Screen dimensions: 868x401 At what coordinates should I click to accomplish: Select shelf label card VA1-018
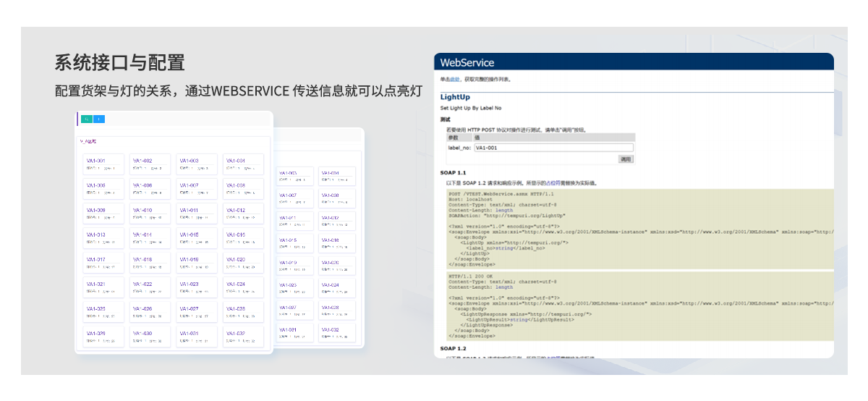click(150, 263)
